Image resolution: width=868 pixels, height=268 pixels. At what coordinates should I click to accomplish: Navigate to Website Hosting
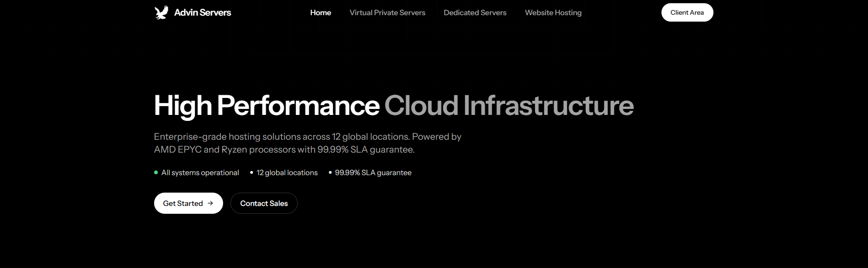(x=553, y=12)
